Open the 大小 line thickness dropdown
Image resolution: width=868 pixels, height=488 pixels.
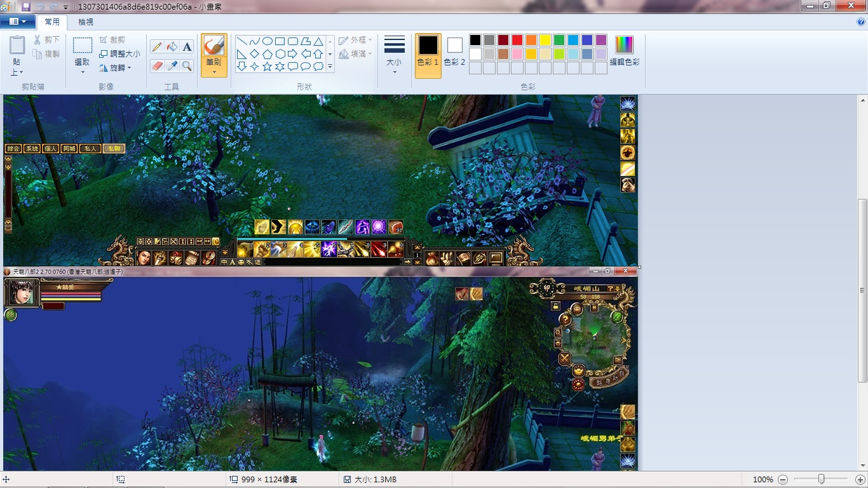pos(395,55)
